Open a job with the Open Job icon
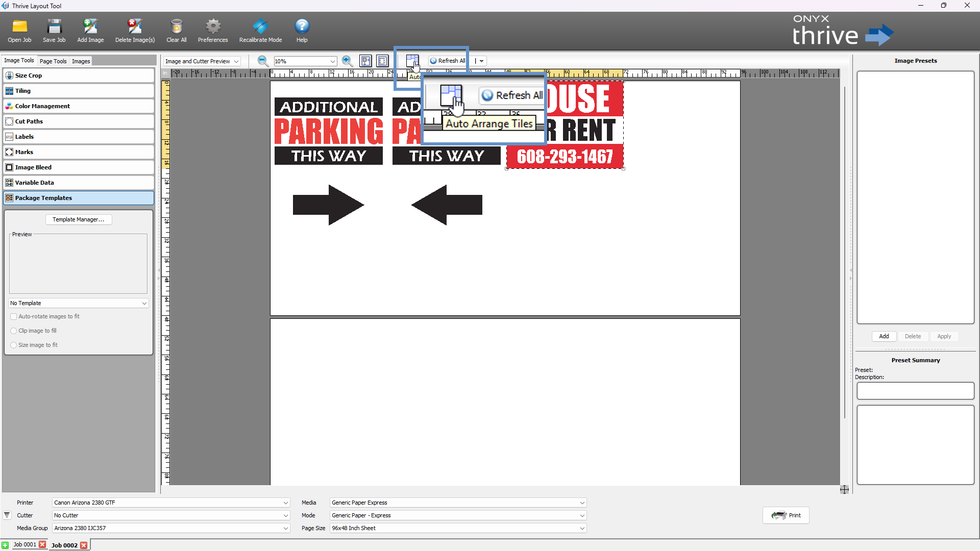The image size is (980, 551). (19, 31)
